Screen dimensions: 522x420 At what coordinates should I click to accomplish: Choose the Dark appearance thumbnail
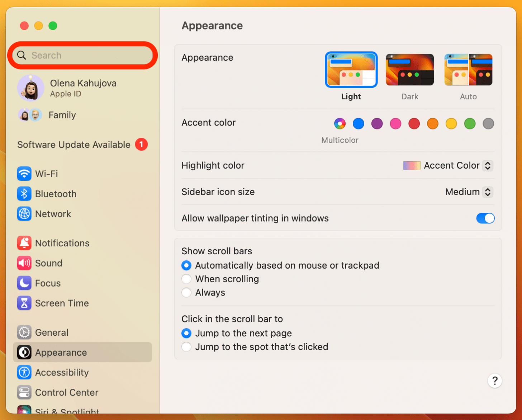409,70
